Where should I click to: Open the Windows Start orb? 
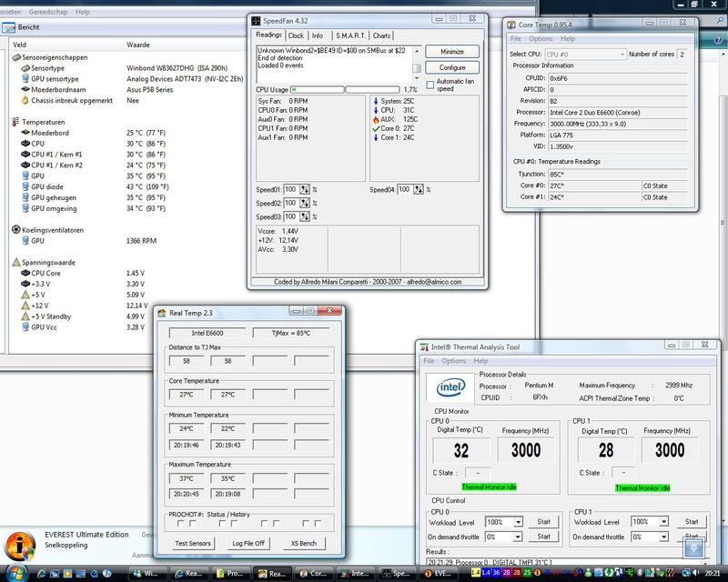(15, 573)
